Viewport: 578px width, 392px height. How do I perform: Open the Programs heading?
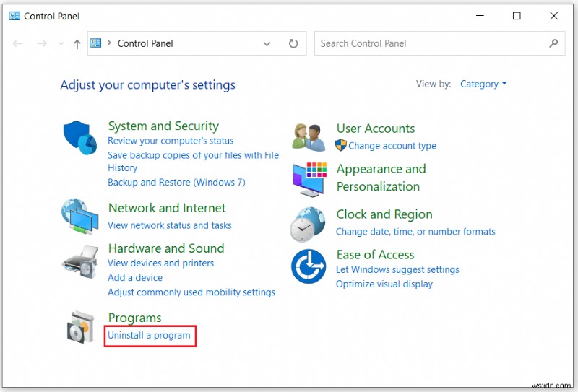tap(134, 318)
